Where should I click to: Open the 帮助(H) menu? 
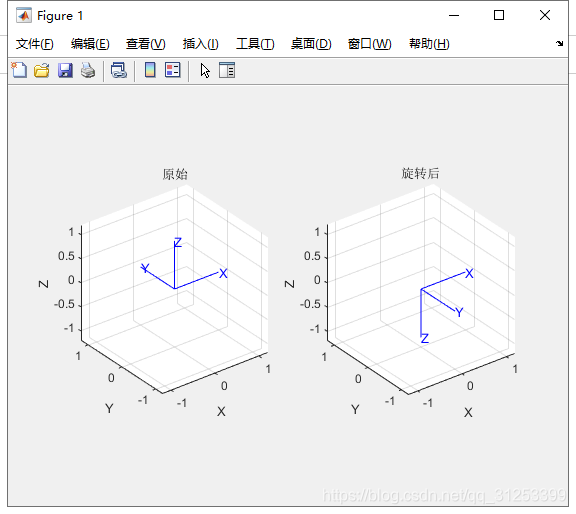point(429,44)
